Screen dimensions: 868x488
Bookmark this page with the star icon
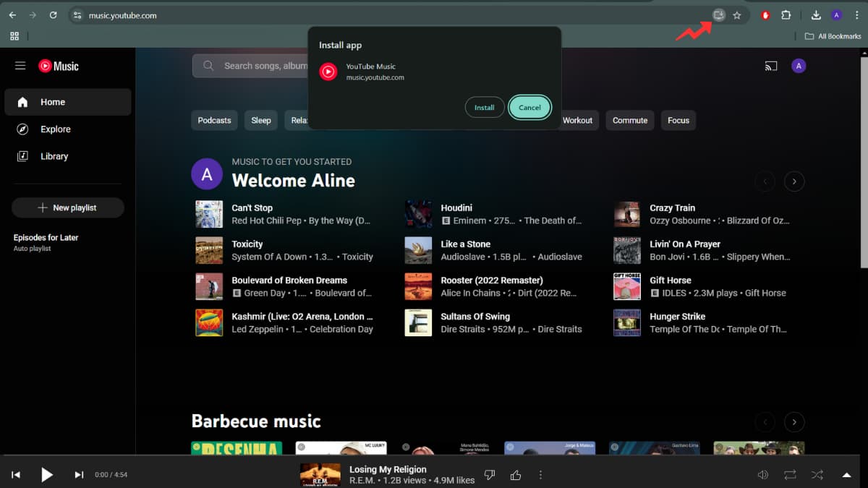[737, 15]
